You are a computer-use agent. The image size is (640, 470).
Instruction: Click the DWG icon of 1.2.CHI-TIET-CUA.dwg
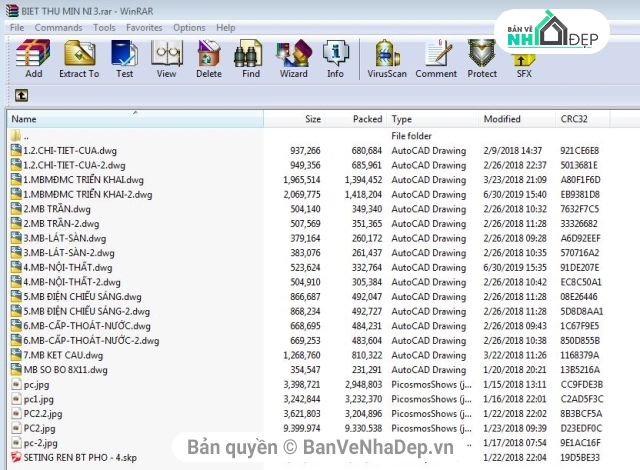(16, 150)
